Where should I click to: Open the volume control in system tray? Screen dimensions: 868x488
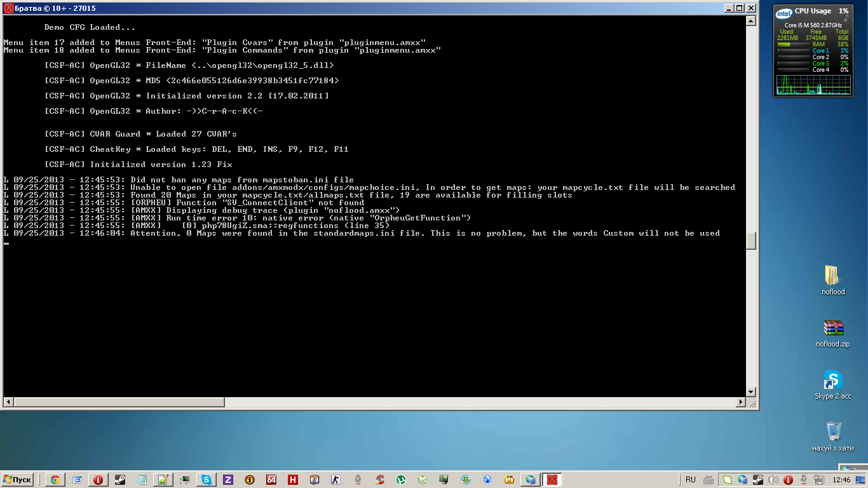pos(773,480)
